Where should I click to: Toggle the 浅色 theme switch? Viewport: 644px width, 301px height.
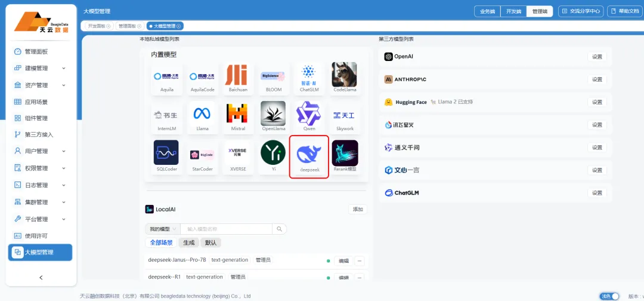[609, 296]
